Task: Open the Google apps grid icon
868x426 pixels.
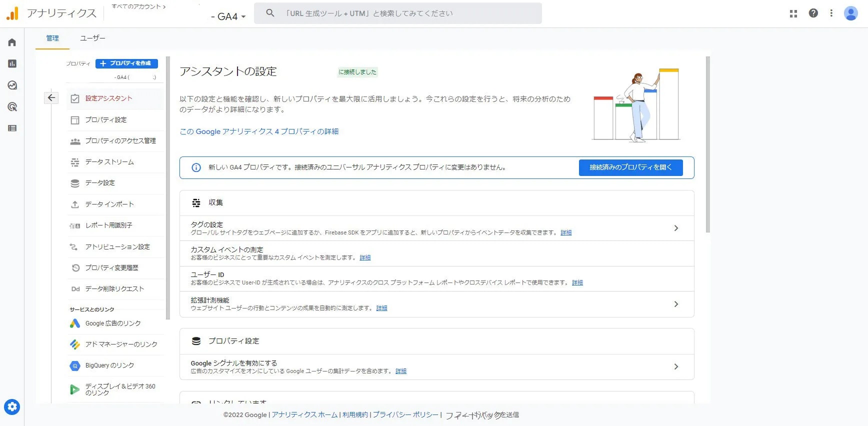Action: (x=793, y=13)
